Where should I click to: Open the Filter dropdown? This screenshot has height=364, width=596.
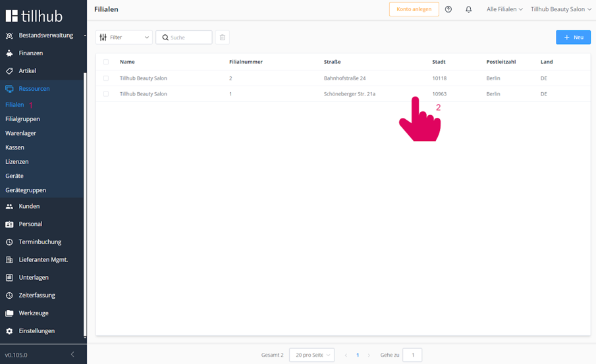point(124,38)
